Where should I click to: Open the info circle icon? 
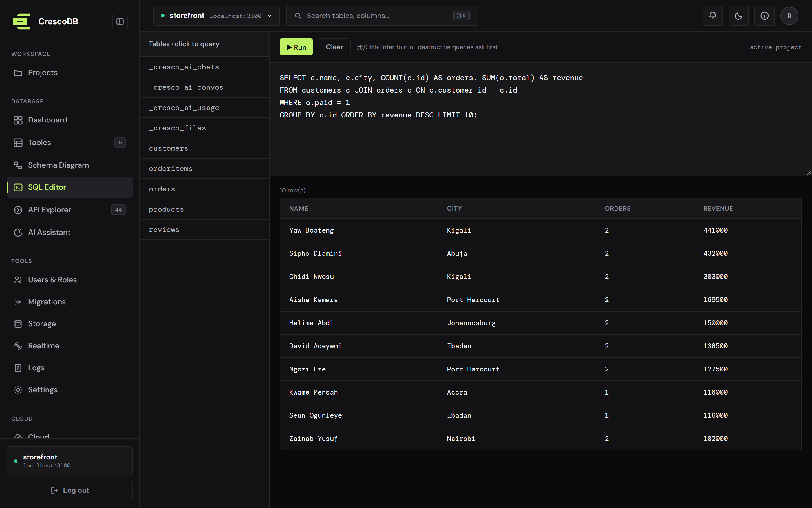pos(764,16)
